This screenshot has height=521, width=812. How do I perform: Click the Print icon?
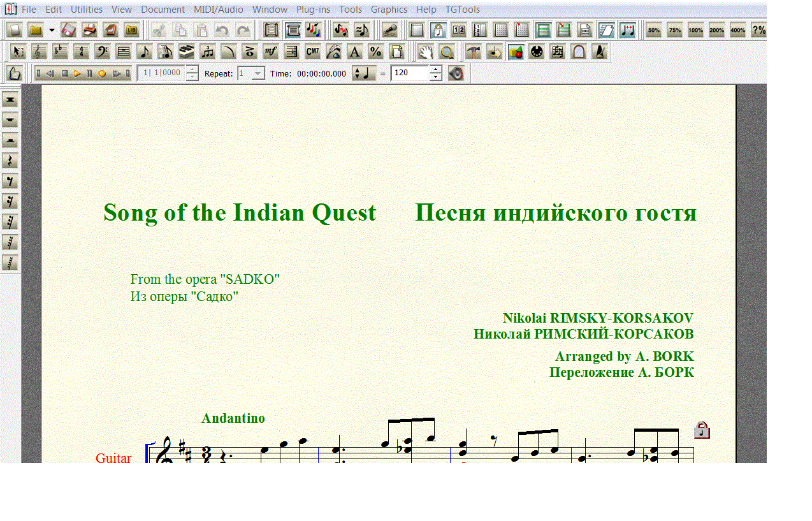(x=90, y=30)
